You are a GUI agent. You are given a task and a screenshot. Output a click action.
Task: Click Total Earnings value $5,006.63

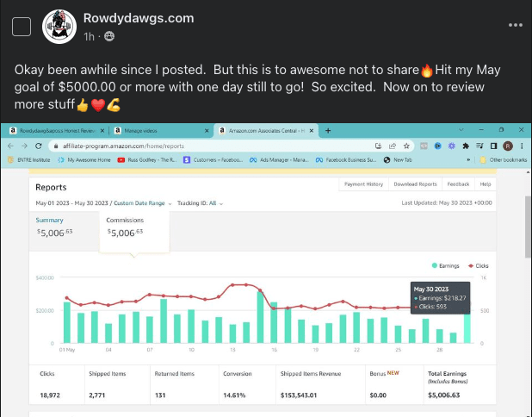tap(444, 395)
